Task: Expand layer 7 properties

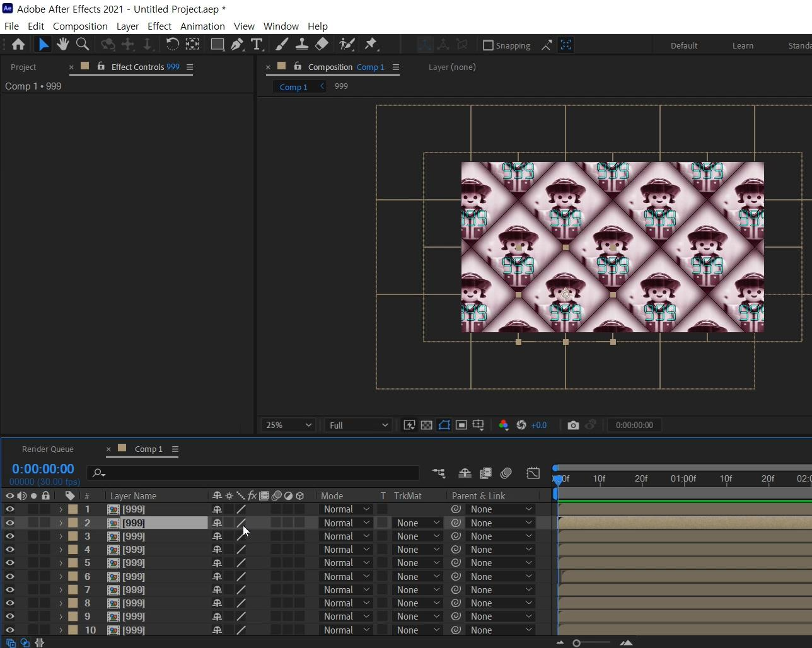Action: (x=61, y=590)
